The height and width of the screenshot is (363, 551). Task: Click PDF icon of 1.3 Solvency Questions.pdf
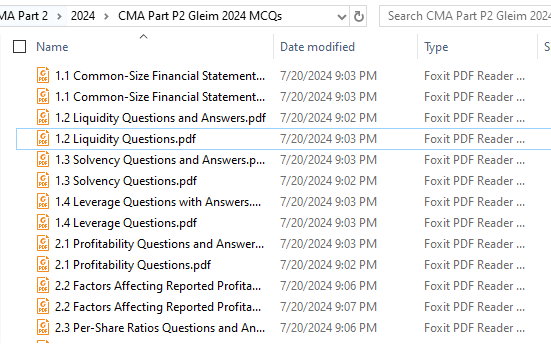click(43, 180)
